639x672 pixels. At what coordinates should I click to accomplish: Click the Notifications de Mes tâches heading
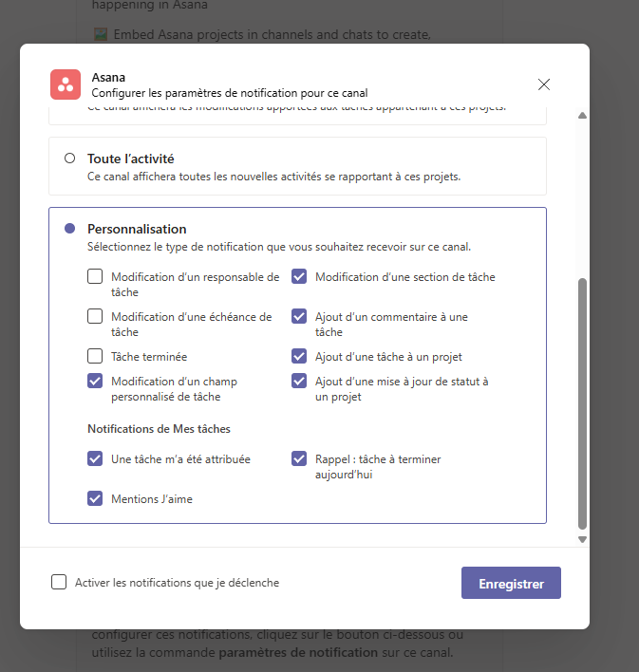pos(159,429)
